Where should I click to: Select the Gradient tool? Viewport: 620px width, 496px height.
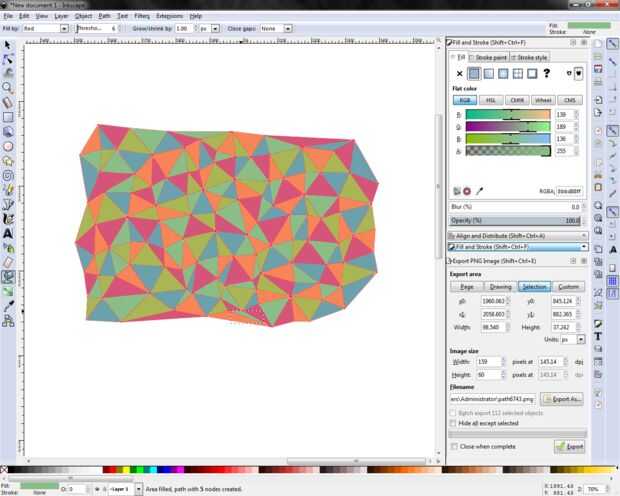[x=8, y=292]
